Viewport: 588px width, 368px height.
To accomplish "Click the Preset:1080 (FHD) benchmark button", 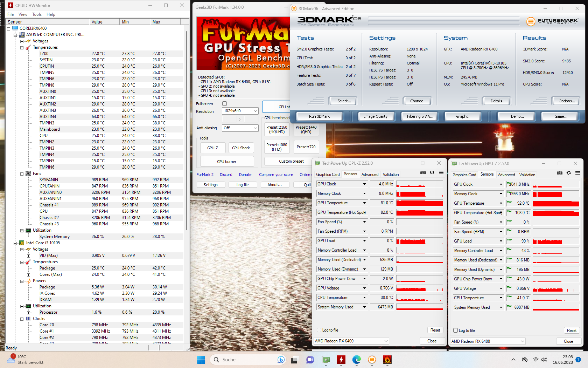I will click(276, 147).
